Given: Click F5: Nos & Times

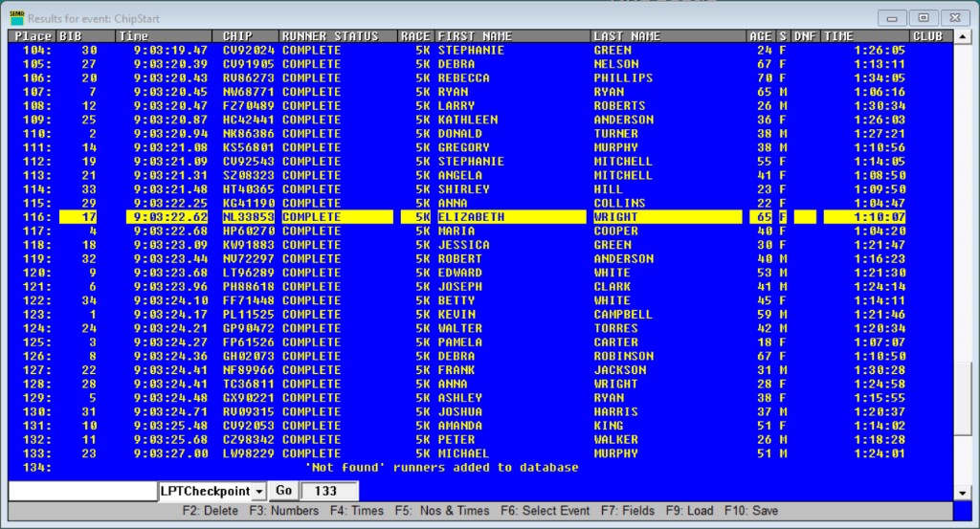Looking at the screenshot, I should click(x=442, y=511).
